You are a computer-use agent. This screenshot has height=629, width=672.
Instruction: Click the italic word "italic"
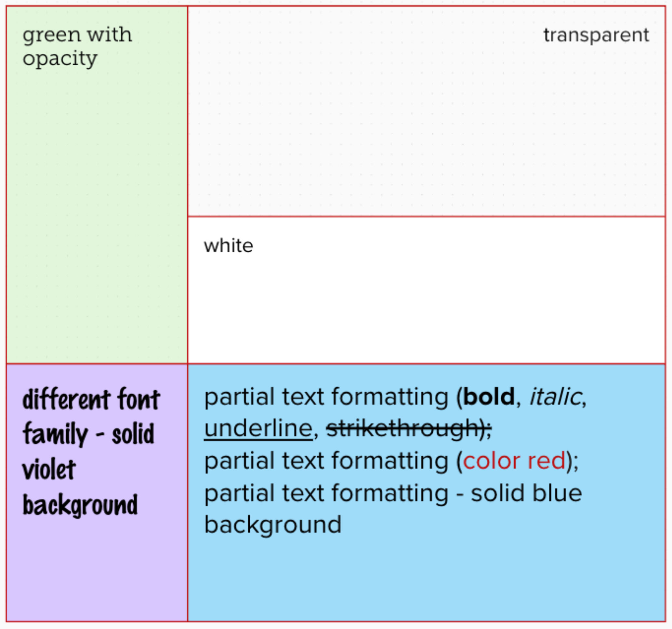(x=555, y=397)
